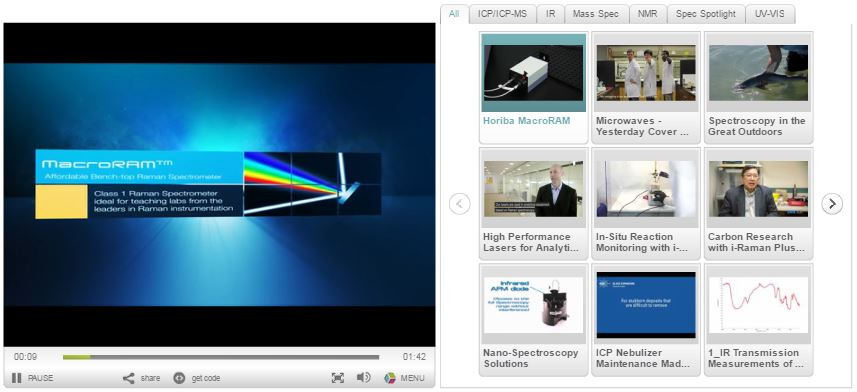This screenshot has height=392, width=857.
Task: Select the UV-VIS tab
Action: pyautogui.click(x=770, y=14)
